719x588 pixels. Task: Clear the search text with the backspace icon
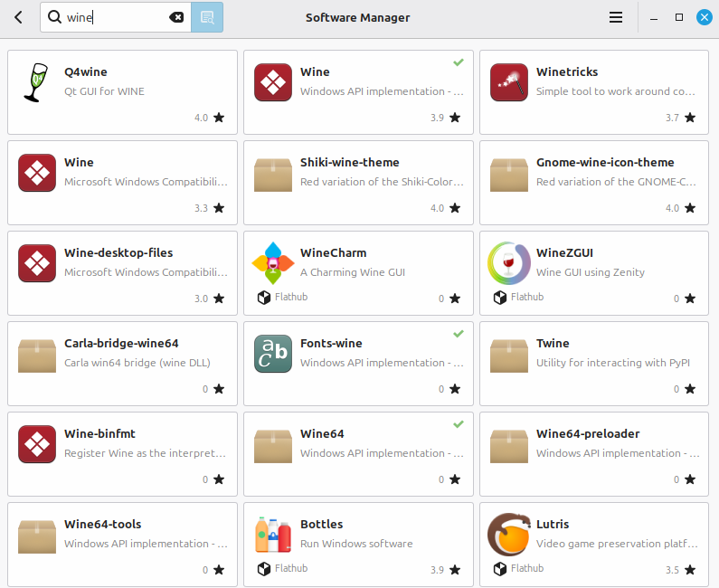(176, 17)
